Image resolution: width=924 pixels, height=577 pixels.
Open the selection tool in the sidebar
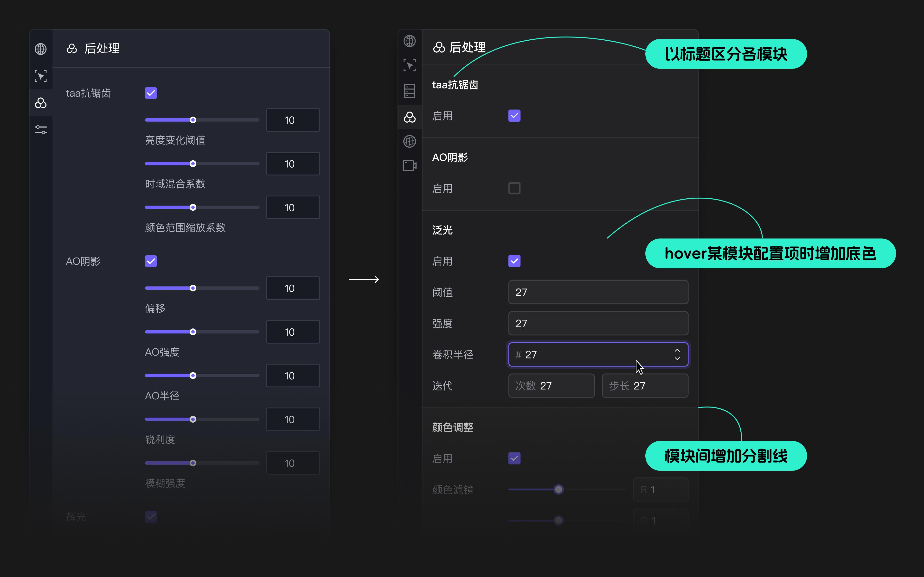click(x=41, y=76)
